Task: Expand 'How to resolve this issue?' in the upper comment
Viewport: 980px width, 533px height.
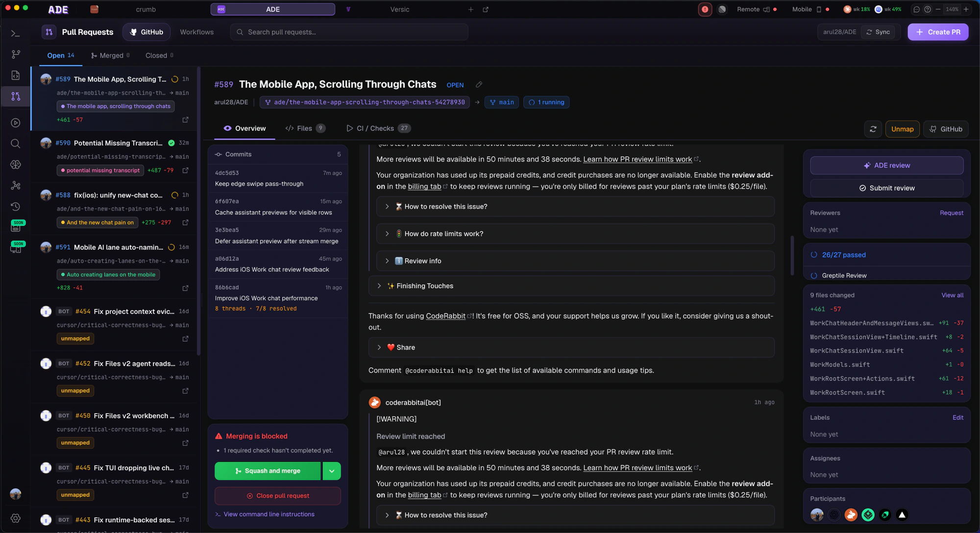Action: (x=575, y=207)
